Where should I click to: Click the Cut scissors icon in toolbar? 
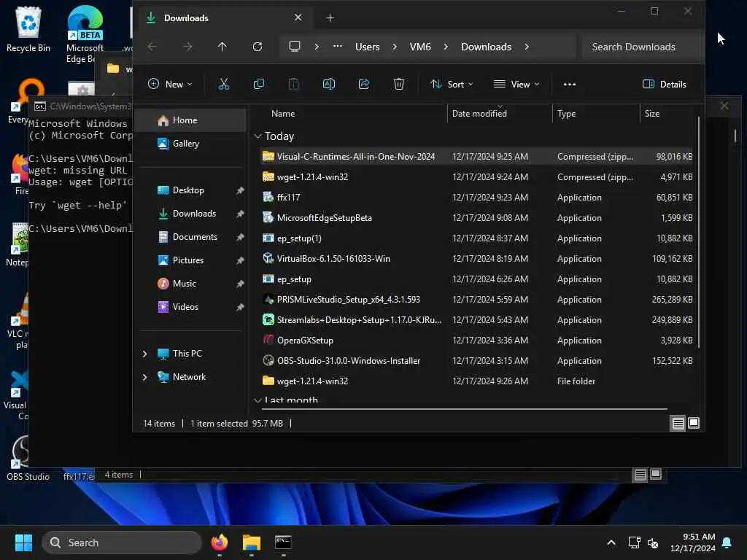pos(223,85)
